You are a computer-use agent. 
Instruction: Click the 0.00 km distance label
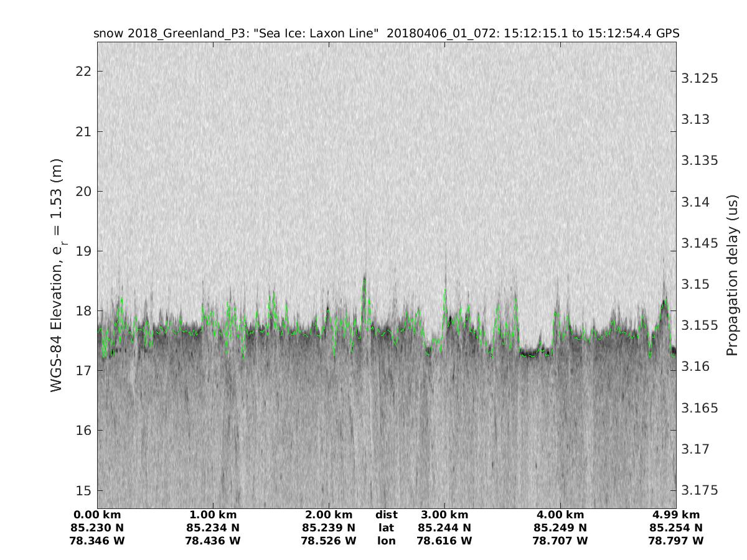[98, 515]
